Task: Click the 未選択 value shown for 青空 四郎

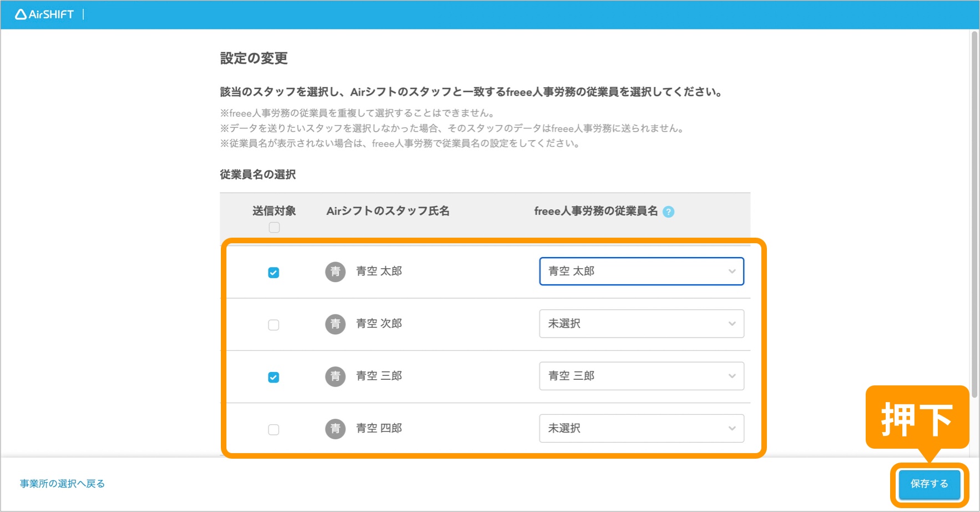Action: pyautogui.click(x=564, y=428)
